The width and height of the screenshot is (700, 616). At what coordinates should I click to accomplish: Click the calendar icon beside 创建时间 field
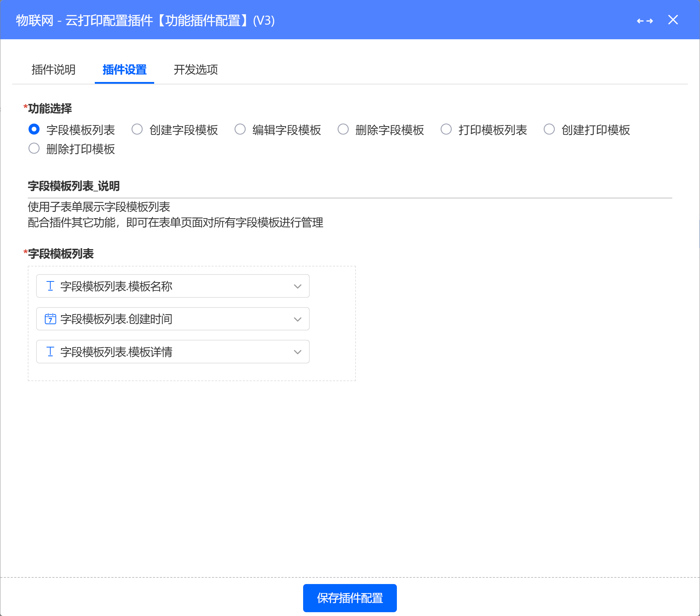pyautogui.click(x=50, y=319)
